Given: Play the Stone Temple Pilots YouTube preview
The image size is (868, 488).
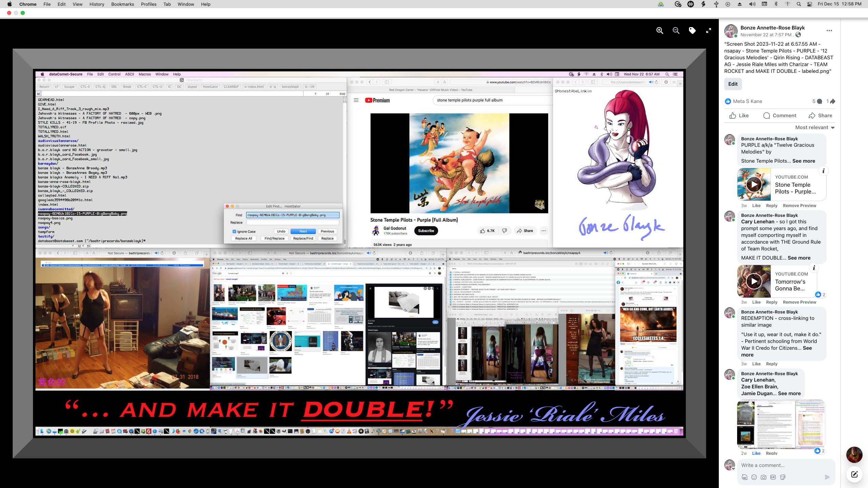Looking at the screenshot, I should pyautogui.click(x=754, y=185).
